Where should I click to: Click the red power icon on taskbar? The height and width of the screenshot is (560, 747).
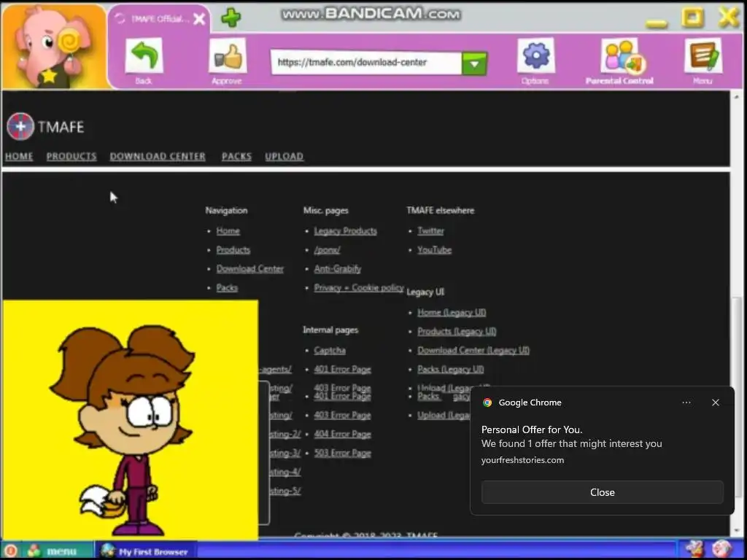(x=10, y=551)
